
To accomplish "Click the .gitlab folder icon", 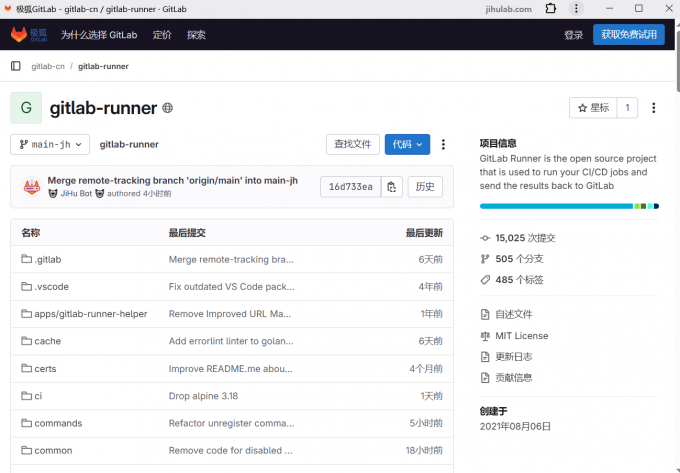I will [26, 259].
